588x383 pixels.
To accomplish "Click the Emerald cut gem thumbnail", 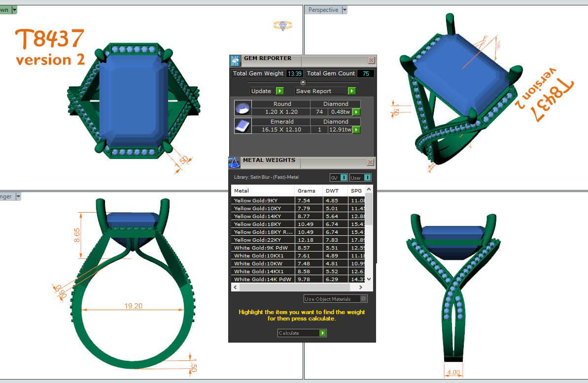I will pyautogui.click(x=242, y=126).
